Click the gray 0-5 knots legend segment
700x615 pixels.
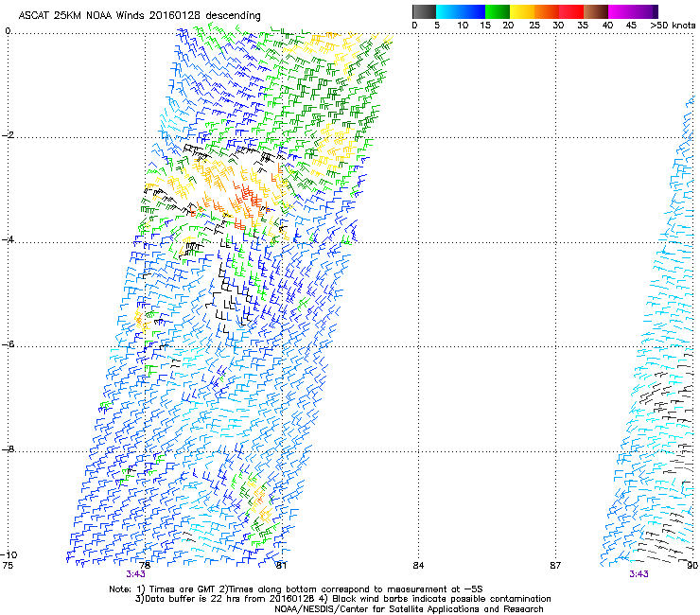coord(424,11)
